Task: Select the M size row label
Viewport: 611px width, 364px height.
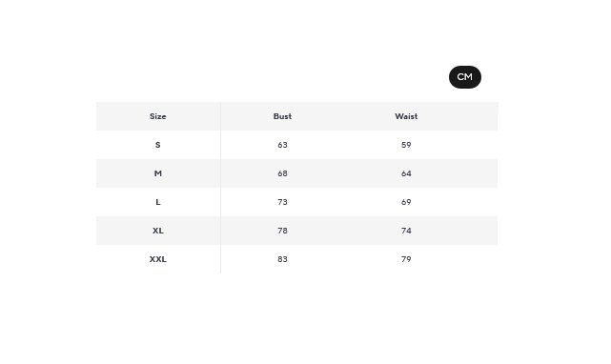Action: coord(158,173)
